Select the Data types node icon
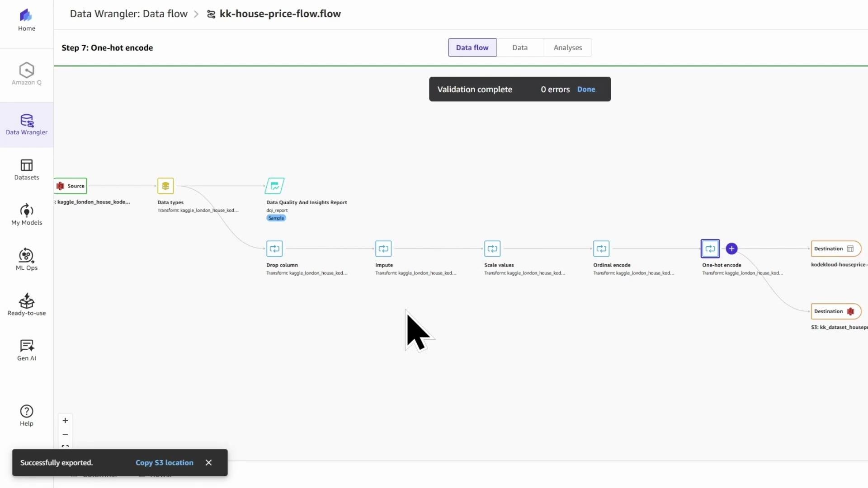The height and width of the screenshot is (488, 868). pyautogui.click(x=165, y=186)
